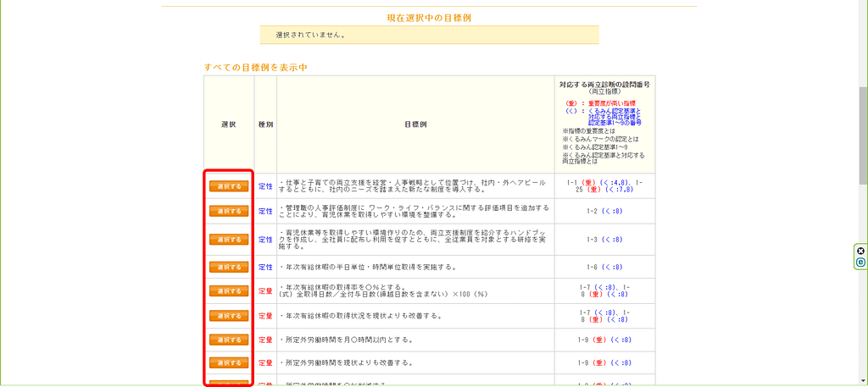868x387 pixels.
Task: Click the (く:8) link in the 1-6 row
Action: click(612, 267)
